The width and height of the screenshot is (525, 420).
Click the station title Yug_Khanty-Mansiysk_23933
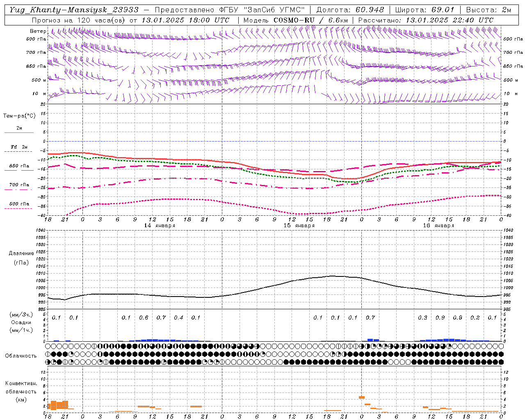pyautogui.click(x=73, y=9)
